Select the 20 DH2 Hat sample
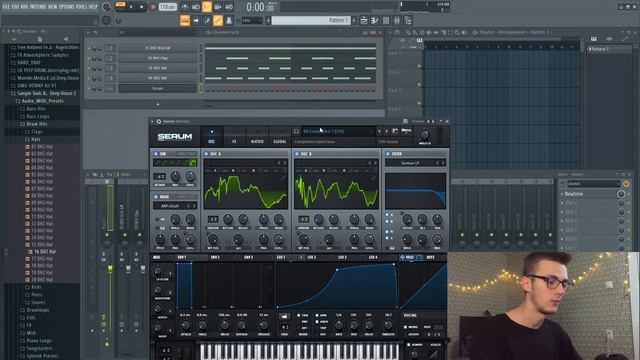The image size is (640, 360). 39,280
